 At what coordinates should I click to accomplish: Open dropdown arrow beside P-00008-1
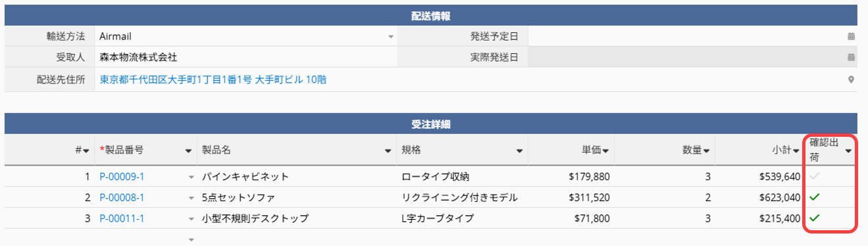tap(191, 198)
